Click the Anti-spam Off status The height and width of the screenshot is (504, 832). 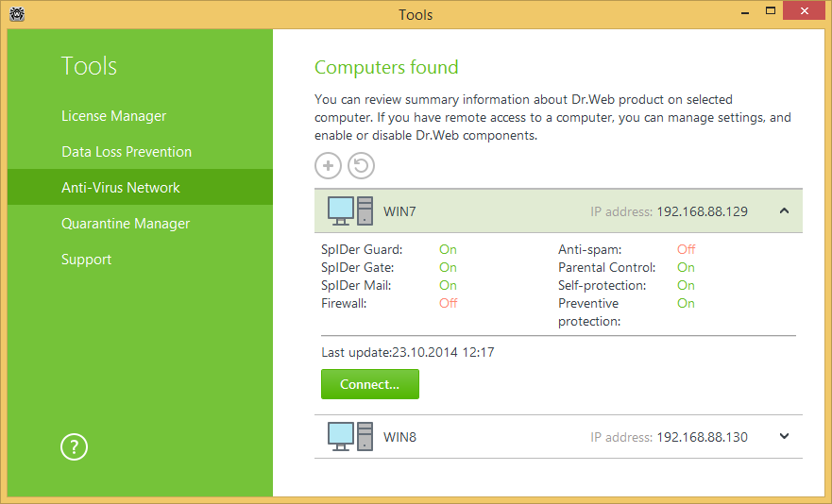point(686,249)
